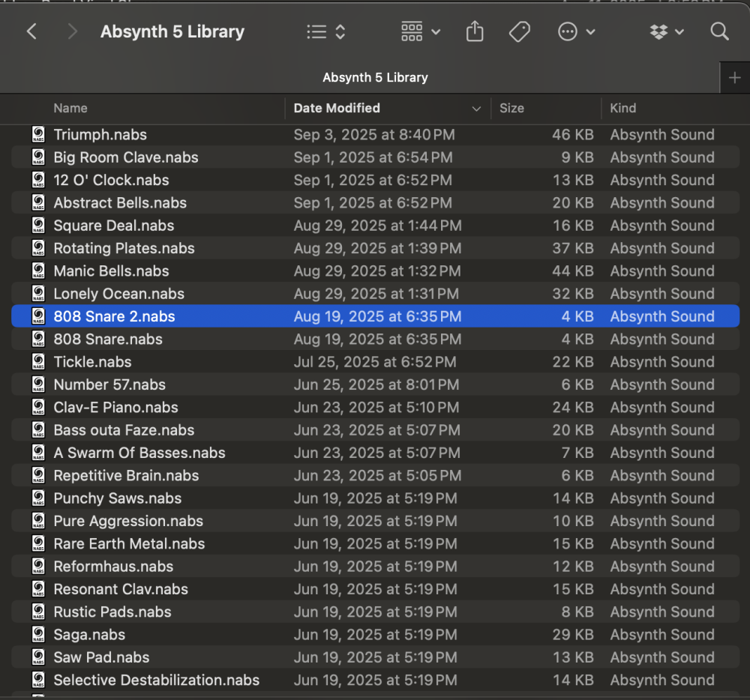Click the A Swarm Of Basses.nabs file icon
The width and height of the screenshot is (750, 700).
(38, 453)
